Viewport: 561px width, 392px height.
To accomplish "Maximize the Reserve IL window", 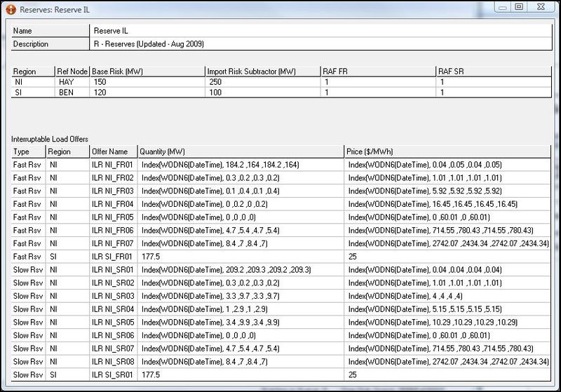I will pos(519,7).
